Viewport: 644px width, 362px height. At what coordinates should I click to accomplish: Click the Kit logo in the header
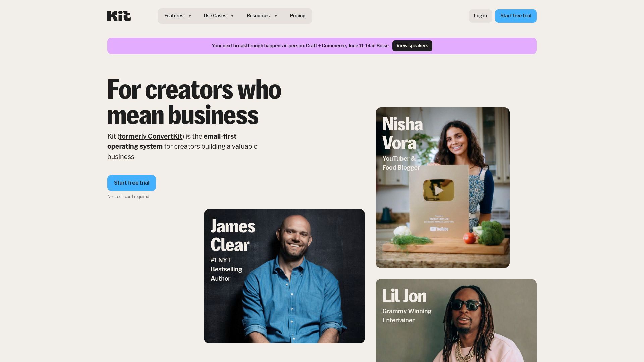click(119, 16)
